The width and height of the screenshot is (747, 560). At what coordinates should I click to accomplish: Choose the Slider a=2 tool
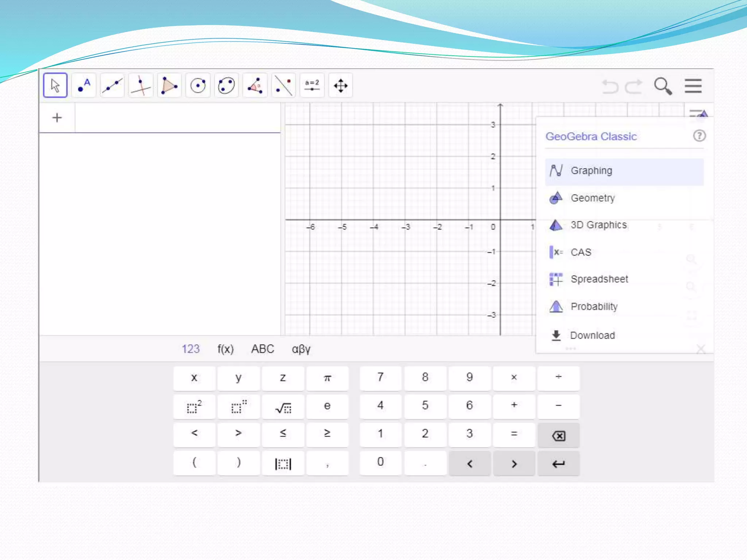[312, 86]
